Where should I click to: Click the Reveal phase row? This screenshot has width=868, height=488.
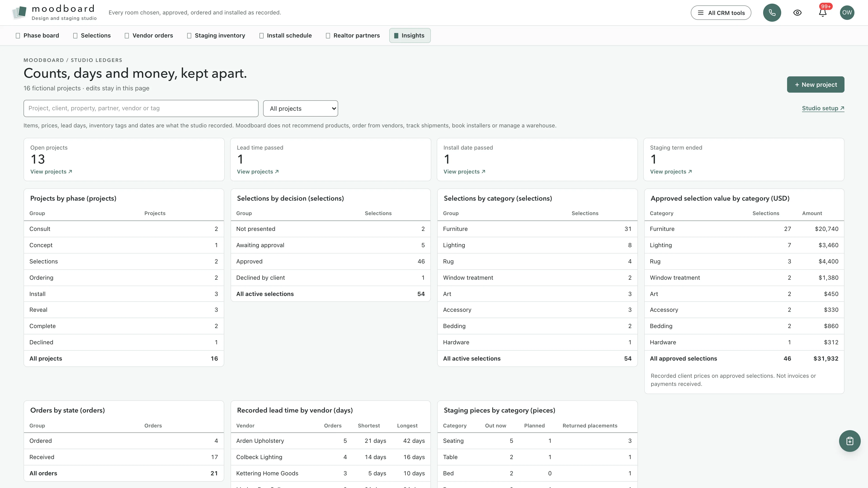[x=124, y=310]
